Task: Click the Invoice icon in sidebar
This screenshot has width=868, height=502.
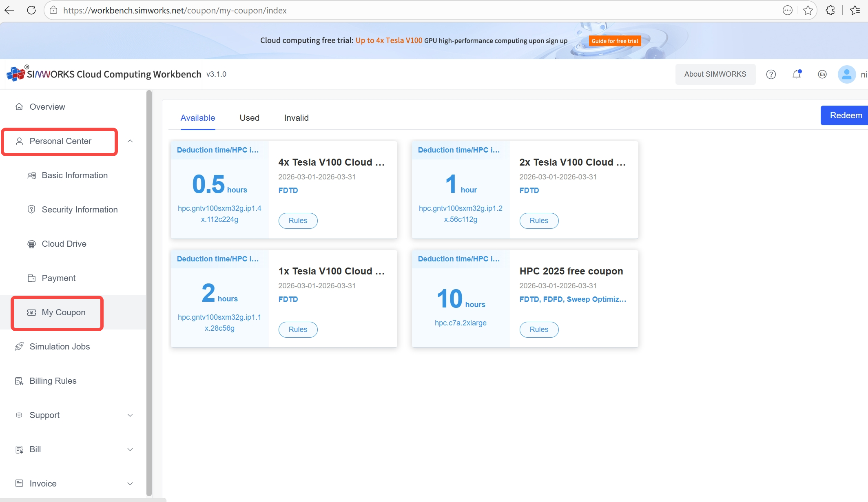Action: (19, 484)
